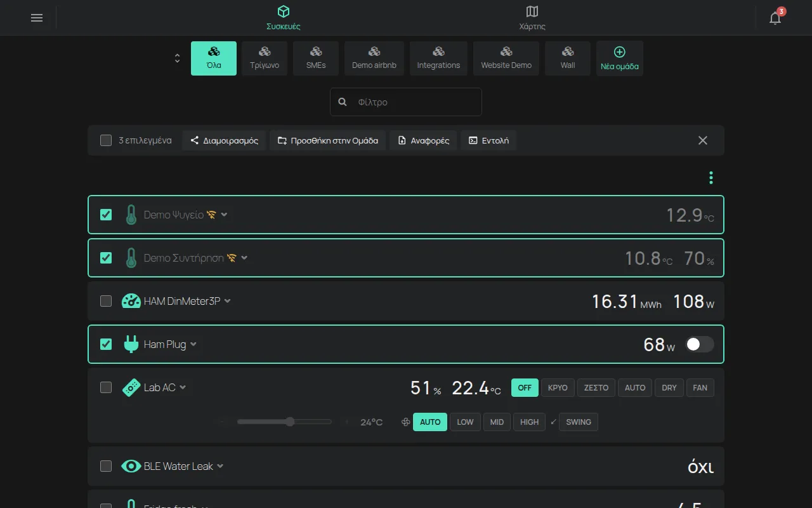Click the weak signal icon on Demo Συντήρηση
Viewport: 812px width, 508px height.
[232, 258]
